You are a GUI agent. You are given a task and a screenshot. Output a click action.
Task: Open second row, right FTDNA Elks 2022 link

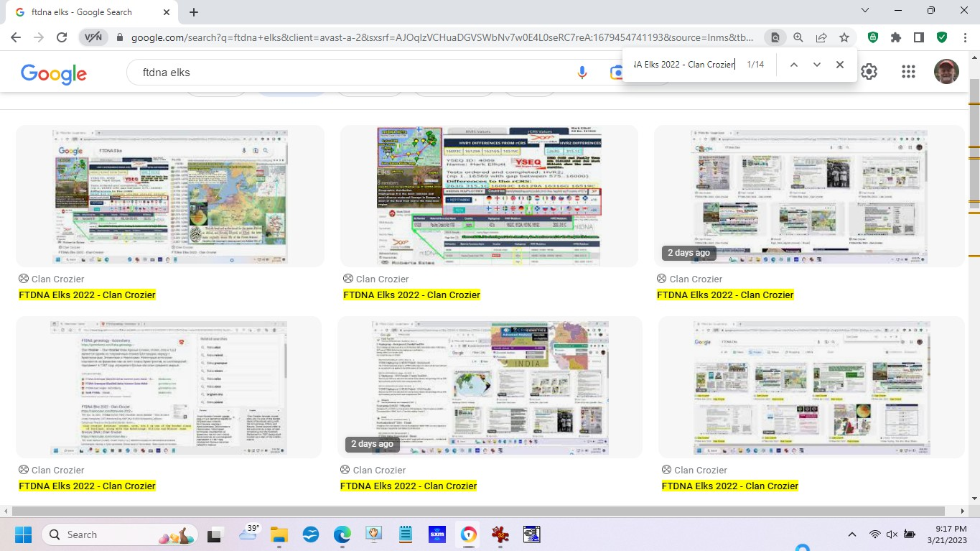pyautogui.click(x=730, y=486)
